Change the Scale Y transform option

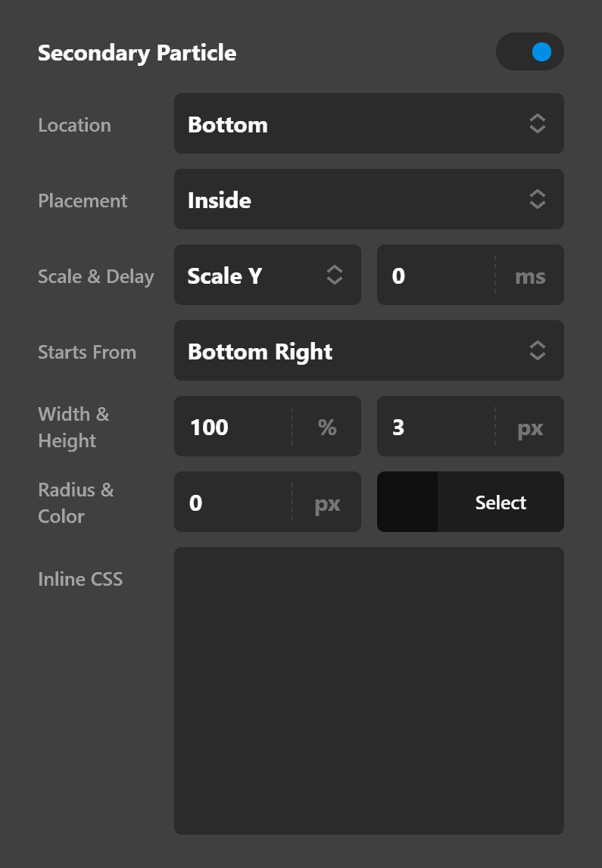(257, 275)
